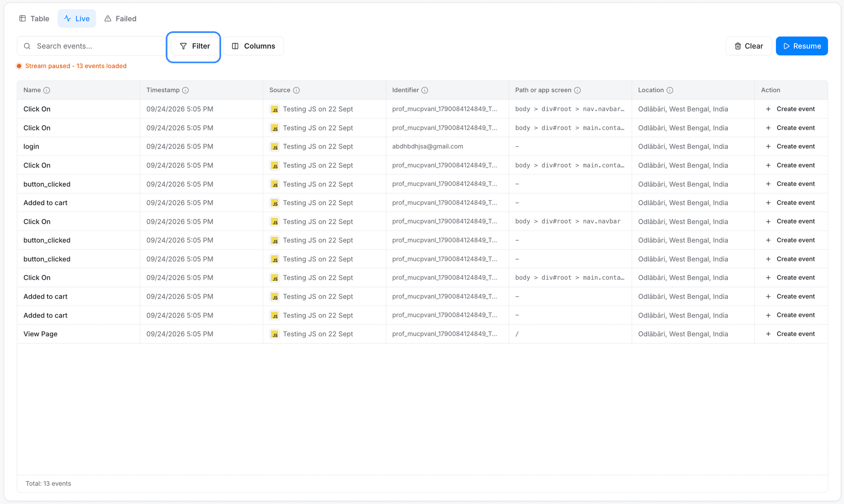The height and width of the screenshot is (504, 844).
Task: Click timestamp in the login row
Action: [180, 146]
